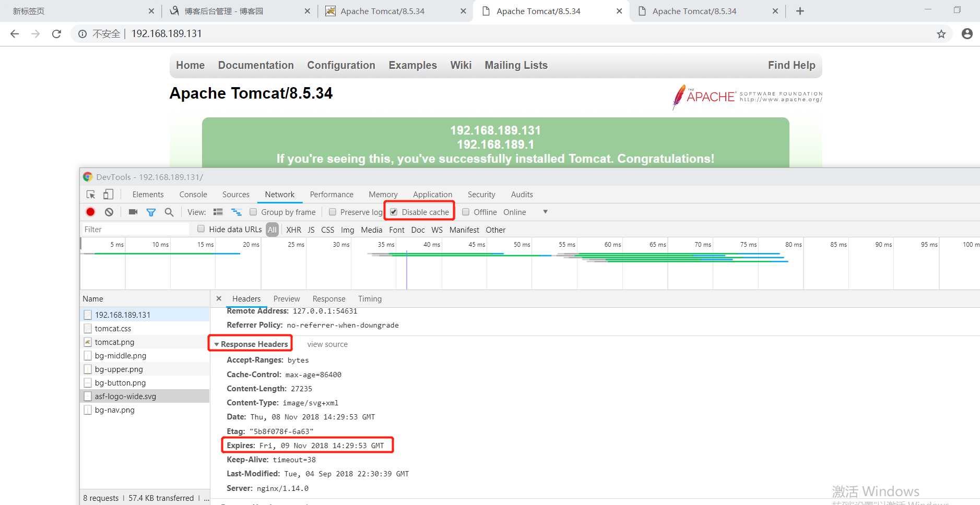Select the bg-middle.png request row
The image size is (980, 505).
(145, 355)
